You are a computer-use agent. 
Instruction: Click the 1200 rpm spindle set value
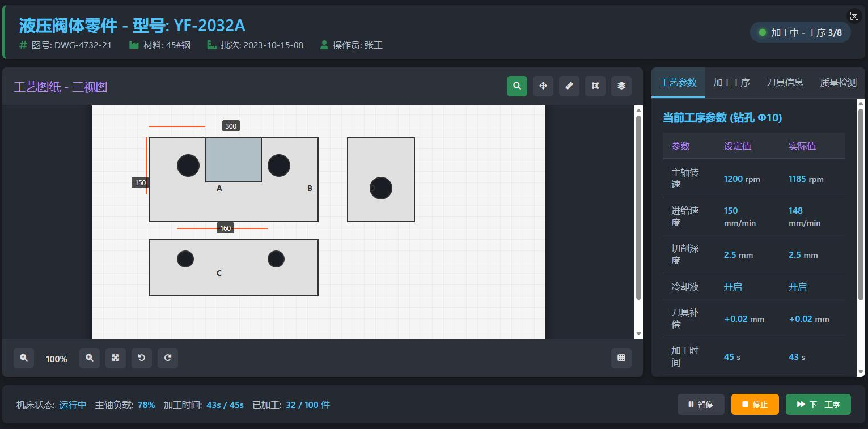[x=742, y=179]
